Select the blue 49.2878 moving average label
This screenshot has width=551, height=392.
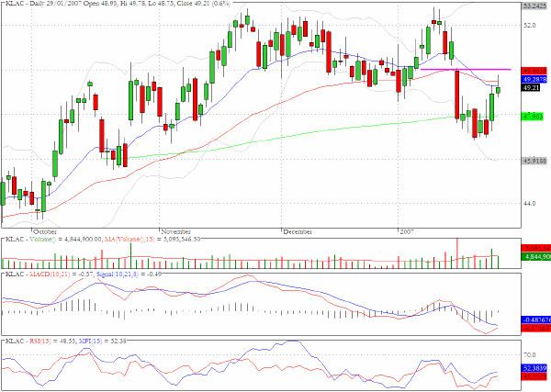coord(534,79)
